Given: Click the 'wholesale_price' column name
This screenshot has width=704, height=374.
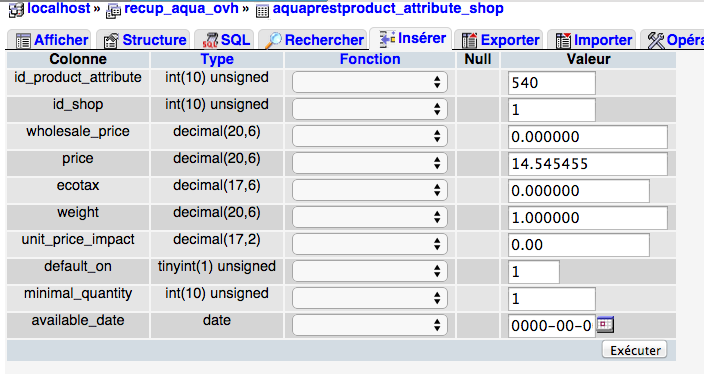Looking at the screenshot, I should 78,132.
